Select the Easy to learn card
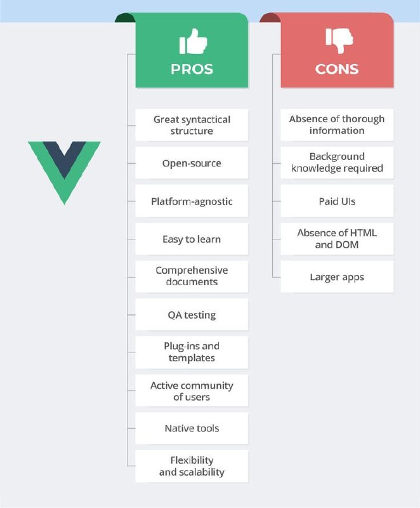This screenshot has height=508, width=420. click(x=192, y=239)
